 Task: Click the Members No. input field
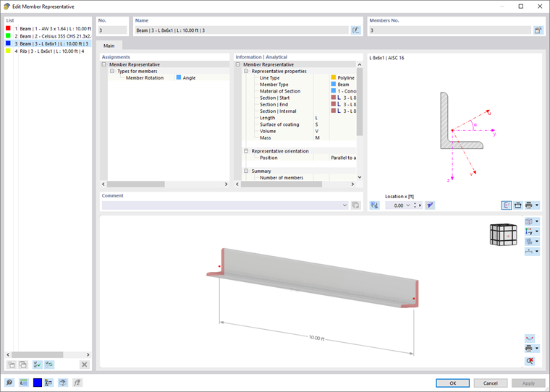pos(450,30)
